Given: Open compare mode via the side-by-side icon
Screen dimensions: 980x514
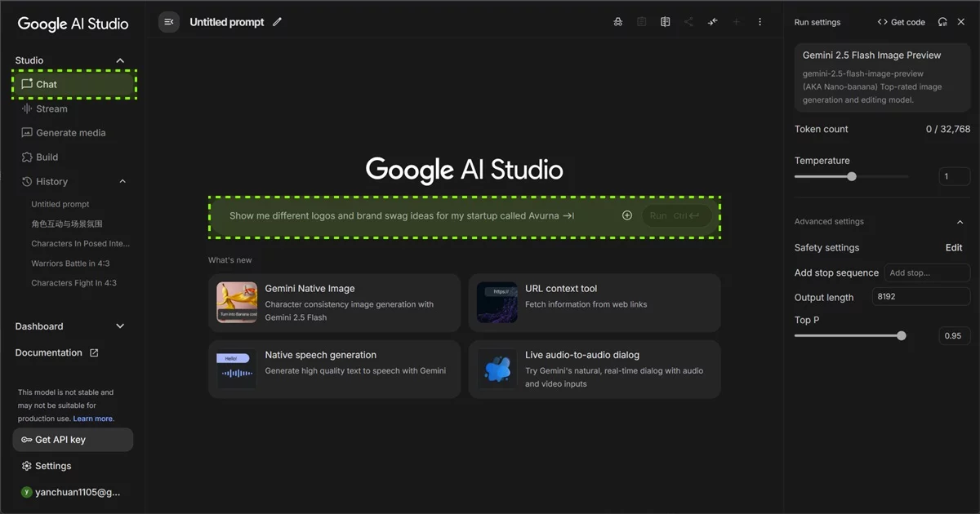Looking at the screenshot, I should 666,22.
